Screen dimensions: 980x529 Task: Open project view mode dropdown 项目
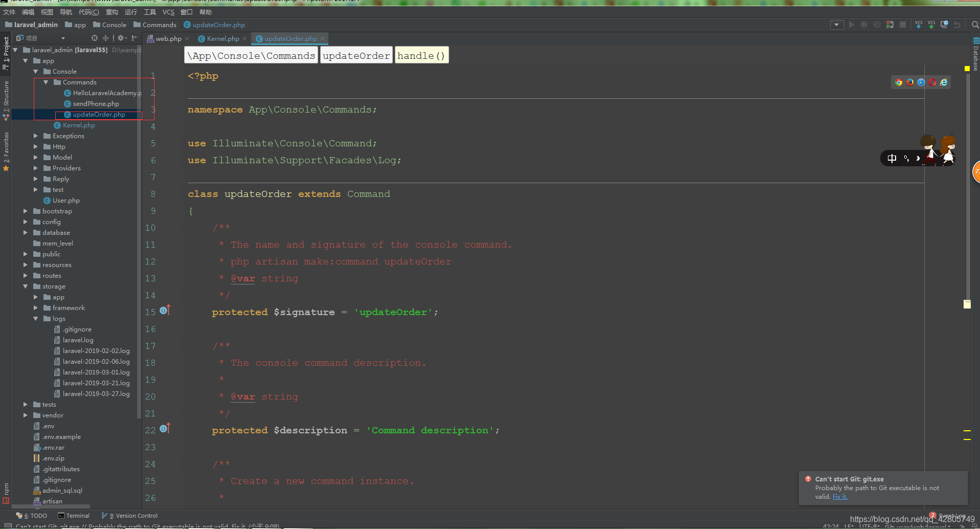point(41,38)
